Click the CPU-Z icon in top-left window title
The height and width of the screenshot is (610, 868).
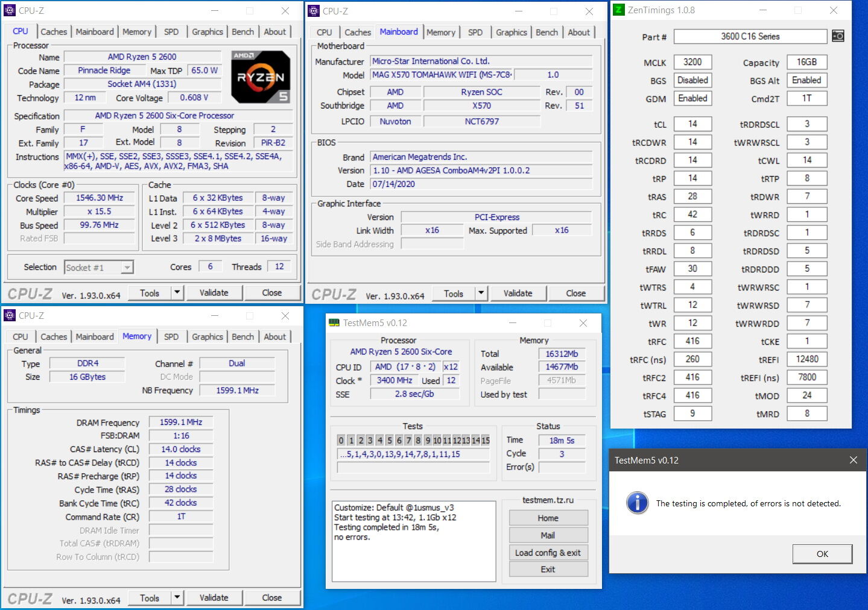pos(10,10)
